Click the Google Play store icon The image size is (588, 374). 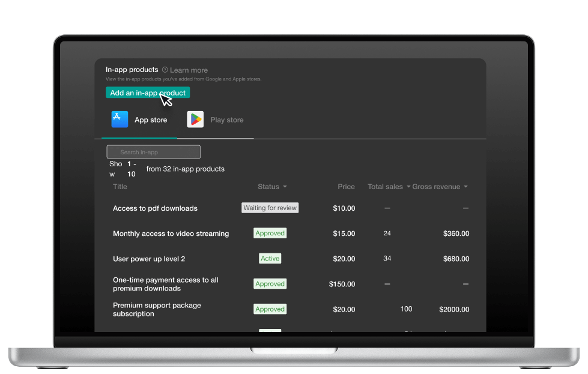(x=195, y=119)
